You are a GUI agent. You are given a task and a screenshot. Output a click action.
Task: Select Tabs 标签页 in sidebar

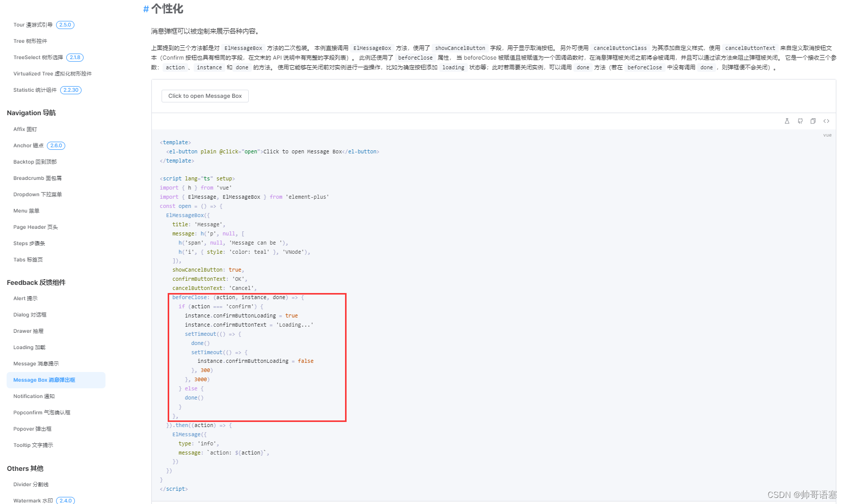28,260
